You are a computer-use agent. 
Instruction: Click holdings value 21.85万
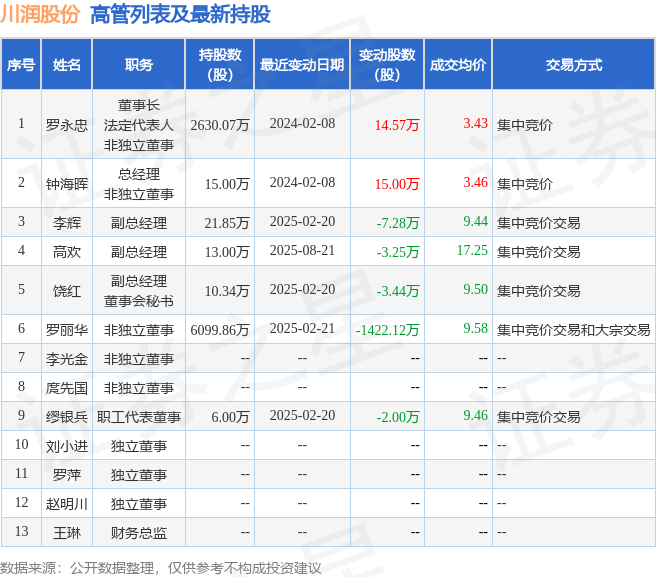coord(227,223)
